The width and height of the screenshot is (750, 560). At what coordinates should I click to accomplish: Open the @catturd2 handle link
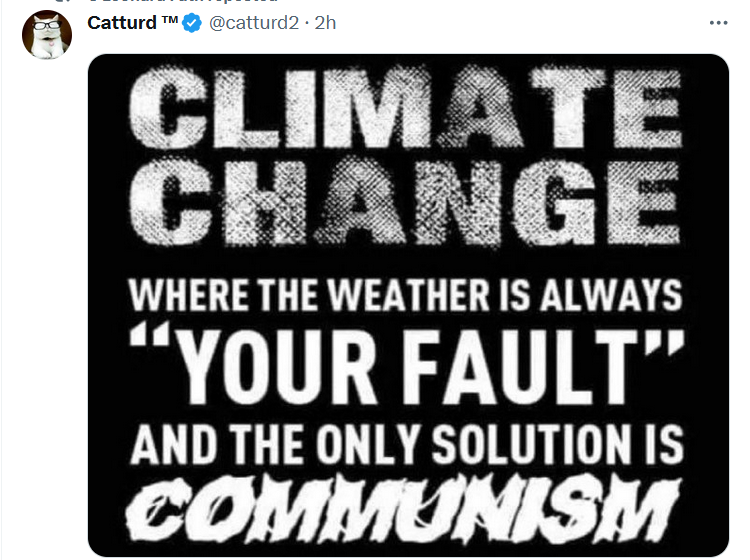pyautogui.click(x=254, y=23)
